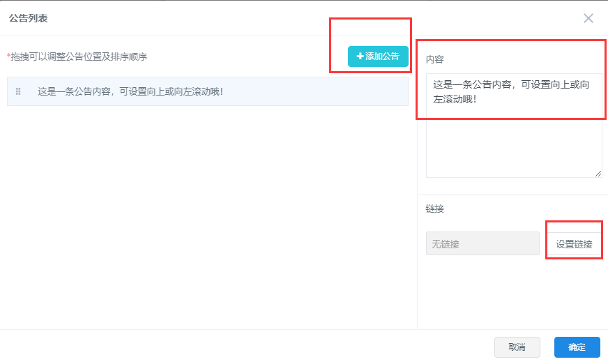Viewport: 608px width, 364px height.
Task: Click the 内容 section label
Action: point(434,59)
